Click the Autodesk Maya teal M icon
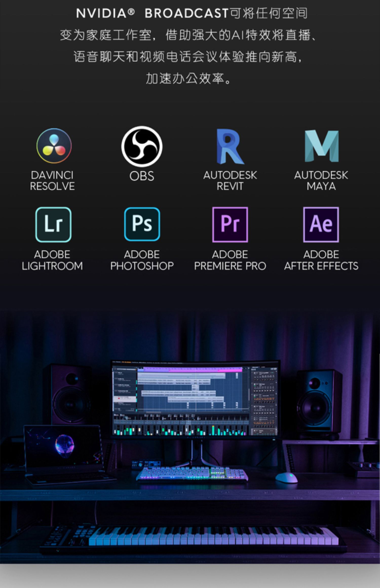The width and height of the screenshot is (380, 588). [x=321, y=146]
